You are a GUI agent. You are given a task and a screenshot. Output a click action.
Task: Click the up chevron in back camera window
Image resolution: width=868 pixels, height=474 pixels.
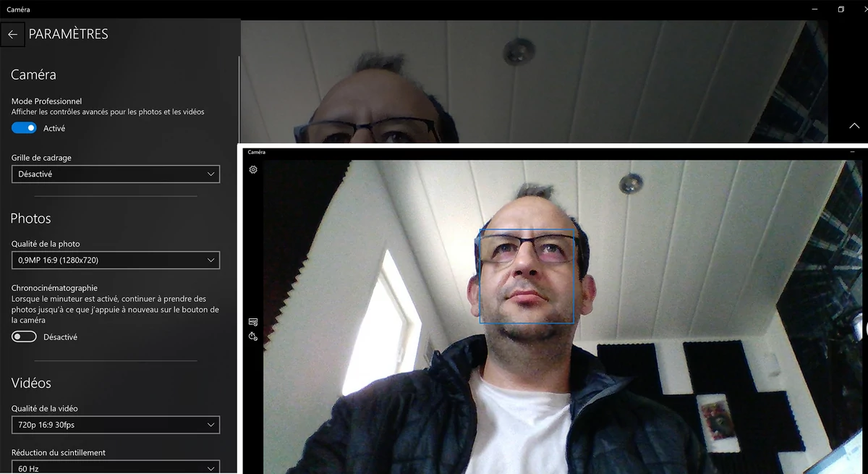pos(854,125)
